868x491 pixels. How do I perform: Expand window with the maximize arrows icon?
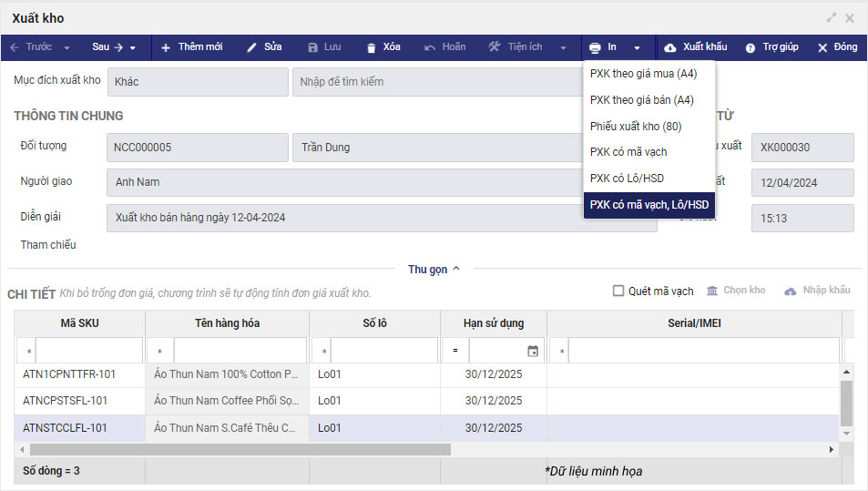click(832, 17)
